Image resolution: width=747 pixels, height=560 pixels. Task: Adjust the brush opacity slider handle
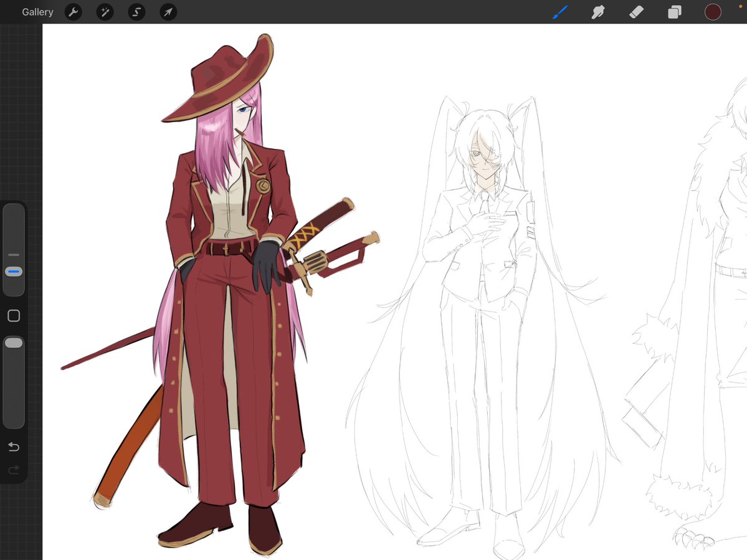14,343
